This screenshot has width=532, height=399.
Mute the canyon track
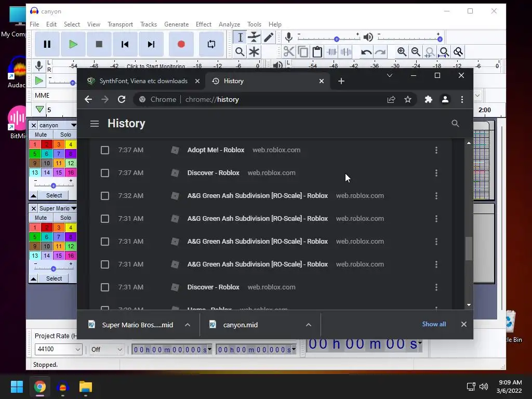pos(41,135)
